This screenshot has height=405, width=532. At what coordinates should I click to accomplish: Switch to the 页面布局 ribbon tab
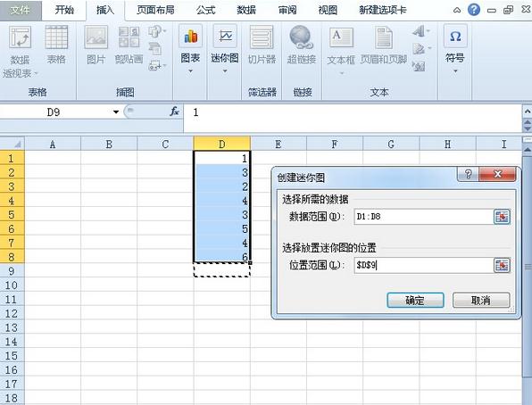point(155,10)
